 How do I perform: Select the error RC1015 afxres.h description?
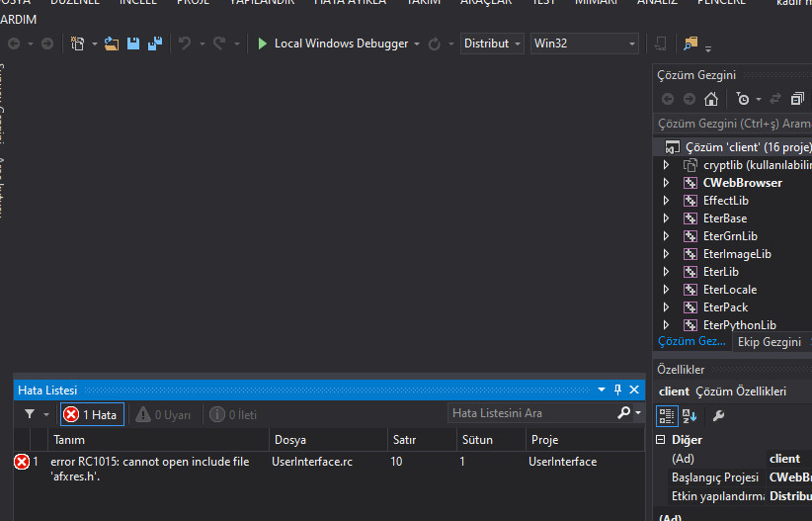[x=150, y=470]
